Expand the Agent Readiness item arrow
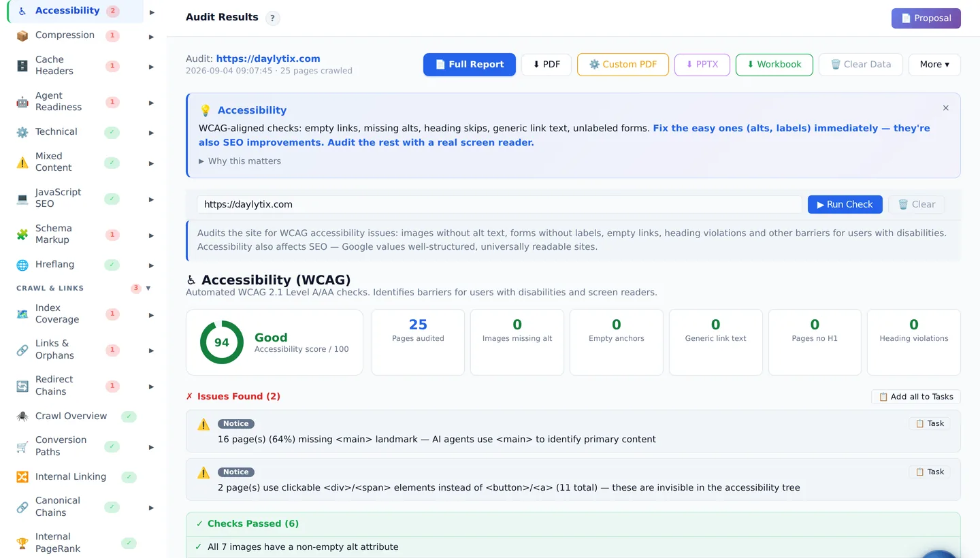 click(x=152, y=103)
